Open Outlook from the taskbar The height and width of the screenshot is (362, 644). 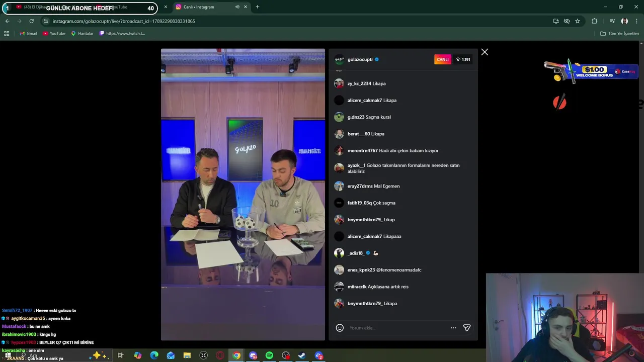click(171, 355)
